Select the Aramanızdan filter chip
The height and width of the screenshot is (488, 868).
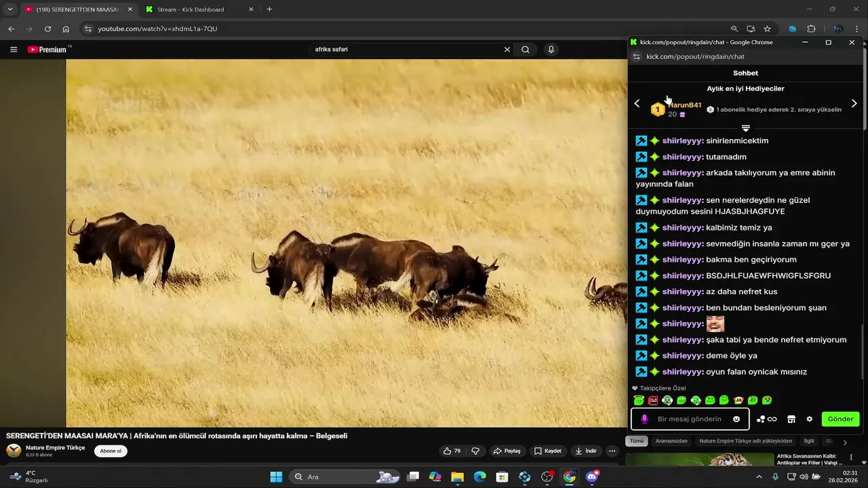(671, 441)
